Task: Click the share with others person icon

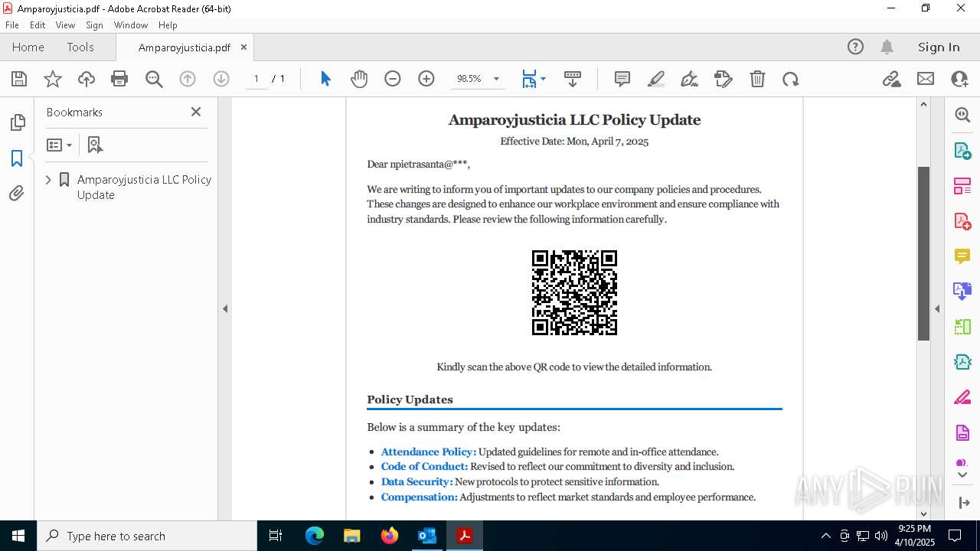Action: (x=959, y=79)
